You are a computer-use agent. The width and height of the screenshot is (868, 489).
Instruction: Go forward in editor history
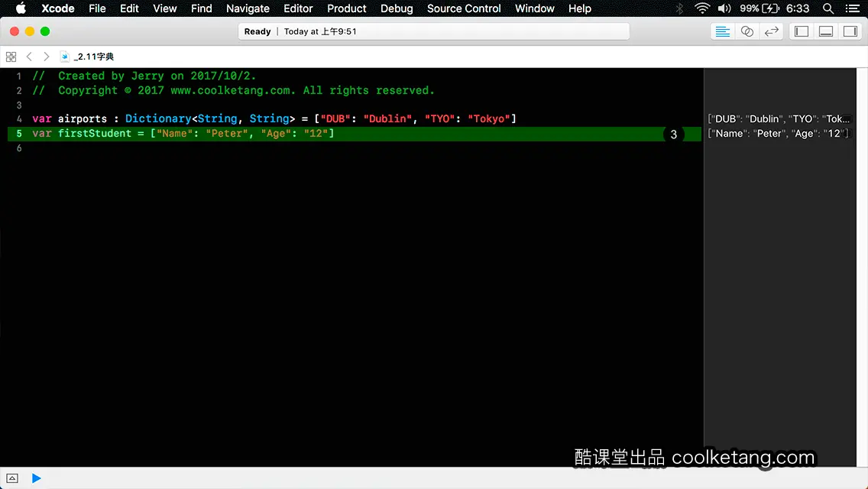coord(47,57)
